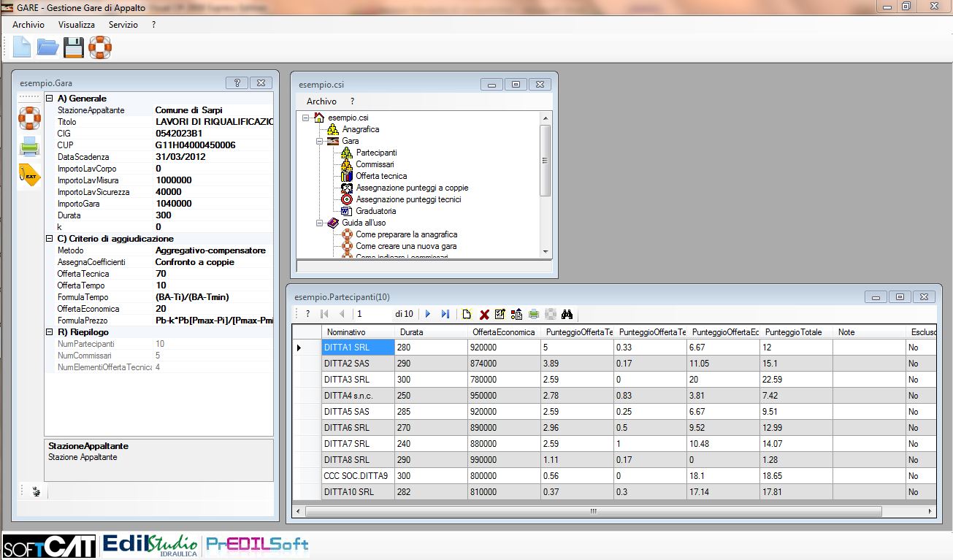Go to first record in Partecipanti navigator
This screenshot has height=560, width=953.
[325, 314]
